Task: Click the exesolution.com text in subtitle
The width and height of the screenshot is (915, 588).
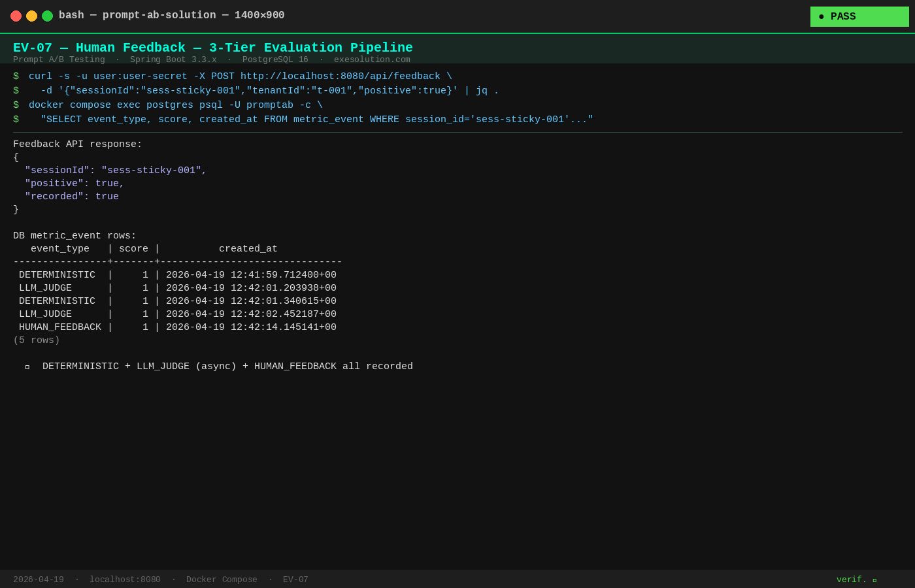Action: [x=372, y=59]
